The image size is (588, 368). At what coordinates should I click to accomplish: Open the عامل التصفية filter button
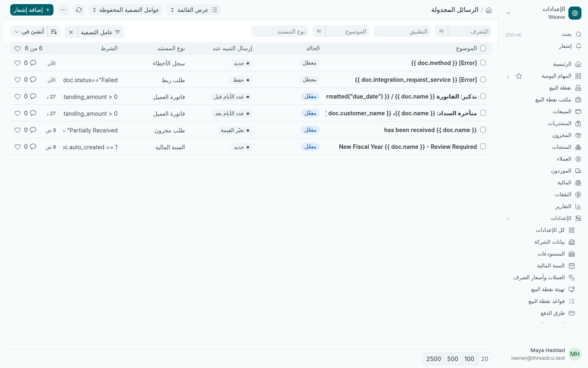101,32
